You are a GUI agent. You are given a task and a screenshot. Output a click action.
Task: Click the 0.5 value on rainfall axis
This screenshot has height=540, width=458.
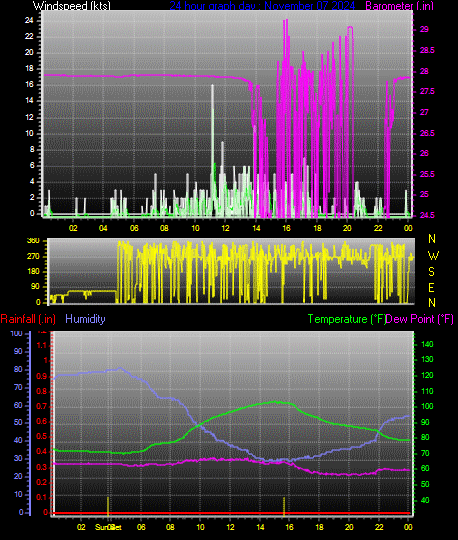[42, 437]
